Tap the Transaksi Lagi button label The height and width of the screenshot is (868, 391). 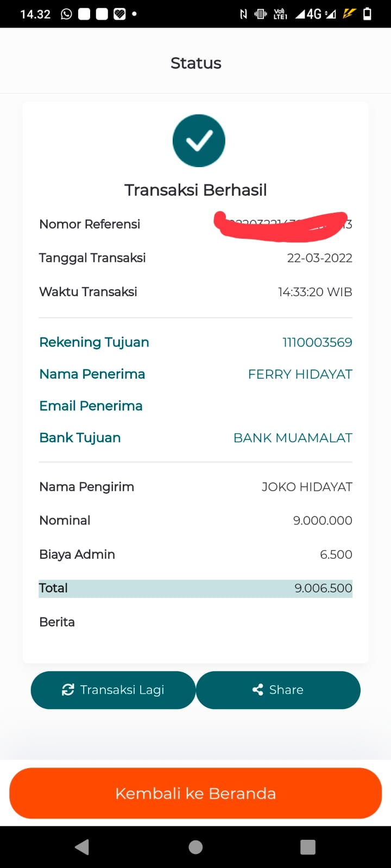[122, 690]
